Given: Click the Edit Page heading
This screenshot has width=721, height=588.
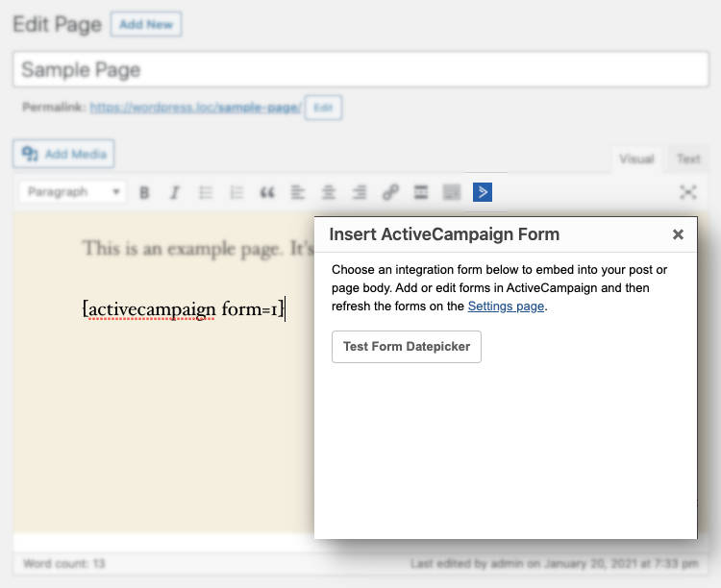Looking at the screenshot, I should point(57,24).
